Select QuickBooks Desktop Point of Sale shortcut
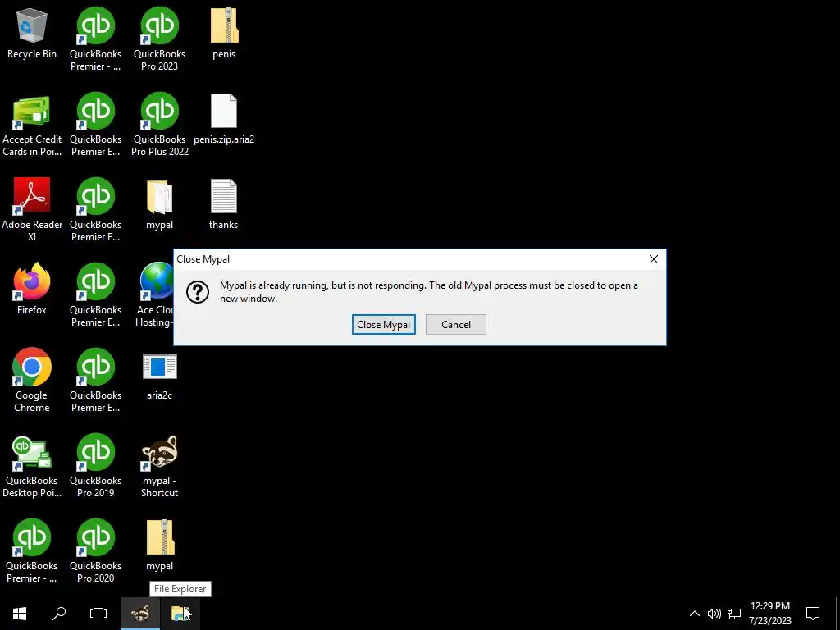This screenshot has height=630, width=840. [32, 466]
